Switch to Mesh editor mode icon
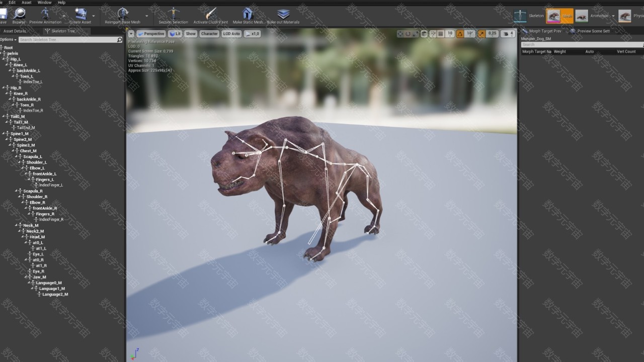 [553, 16]
